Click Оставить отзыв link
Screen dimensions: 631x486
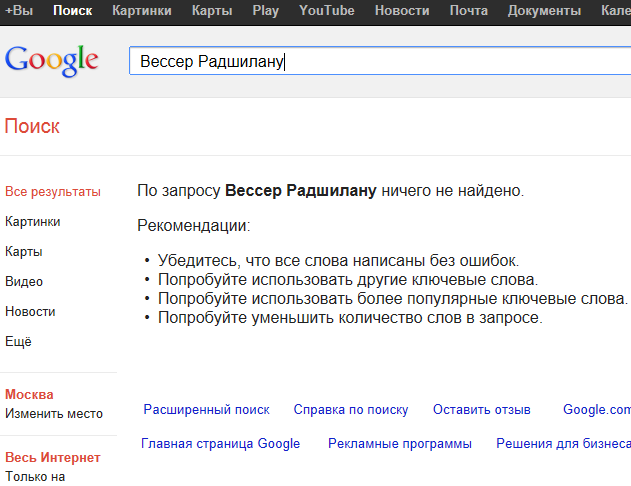coord(482,410)
